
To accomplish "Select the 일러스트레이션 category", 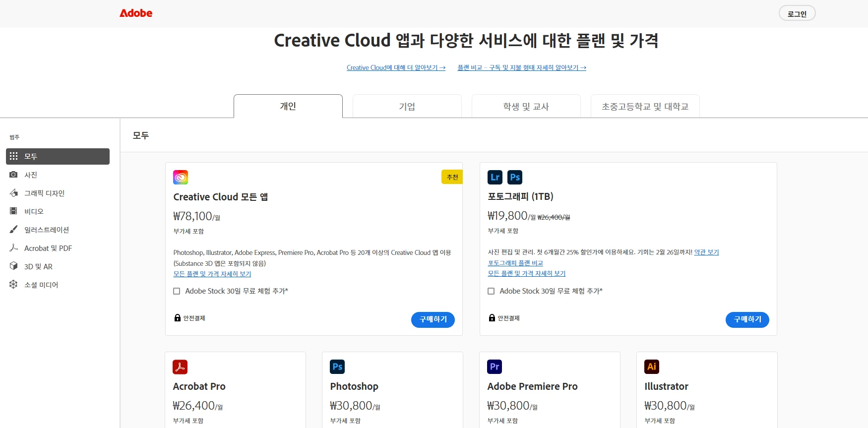I will click(58, 230).
